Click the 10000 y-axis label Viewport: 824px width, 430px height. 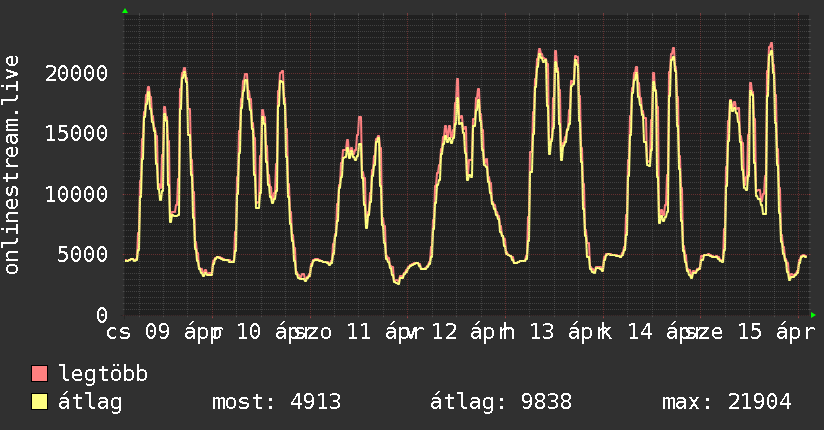pyautogui.click(x=77, y=194)
